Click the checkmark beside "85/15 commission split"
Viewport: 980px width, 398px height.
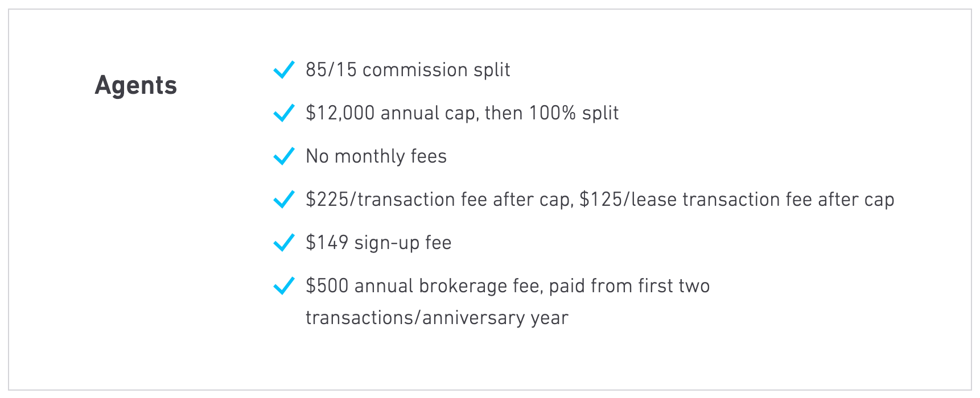(x=284, y=70)
